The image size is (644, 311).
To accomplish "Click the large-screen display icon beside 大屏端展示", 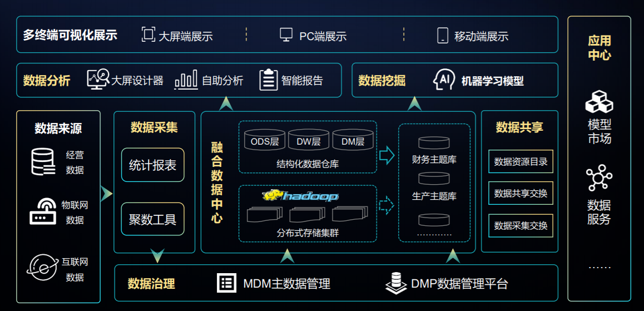I will [148, 34].
